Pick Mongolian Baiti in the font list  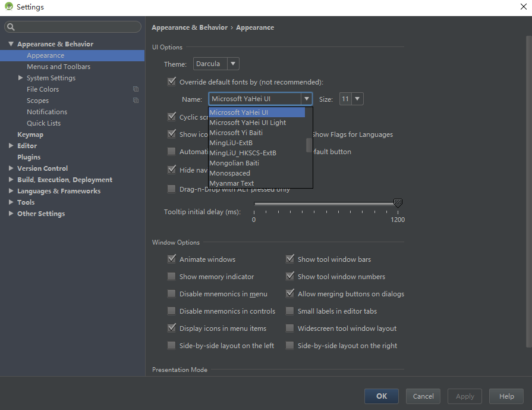(234, 163)
